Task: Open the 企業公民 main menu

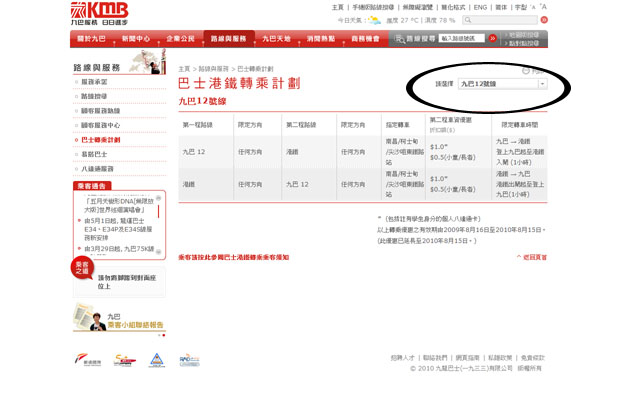Action: [181, 39]
